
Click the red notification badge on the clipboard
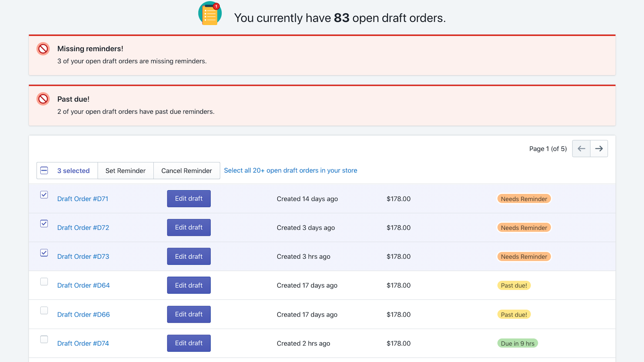point(217,6)
